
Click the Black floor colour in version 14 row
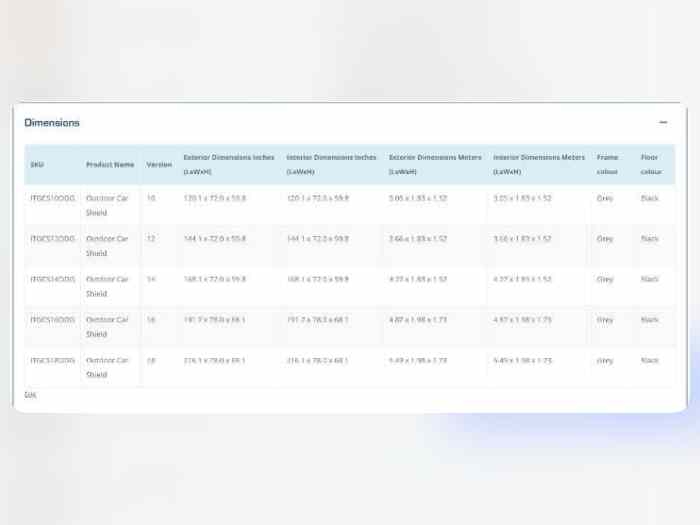pyautogui.click(x=650, y=279)
